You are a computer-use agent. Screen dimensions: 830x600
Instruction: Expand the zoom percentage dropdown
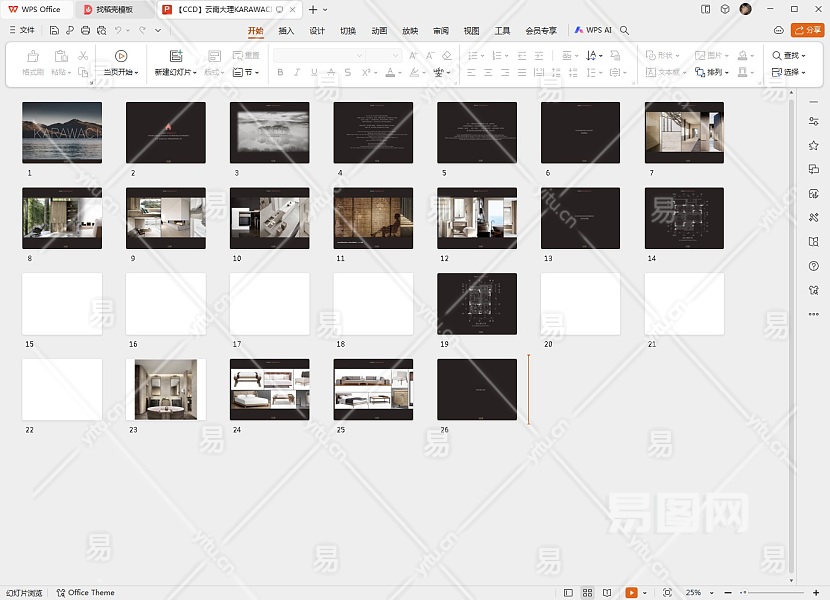(x=713, y=593)
